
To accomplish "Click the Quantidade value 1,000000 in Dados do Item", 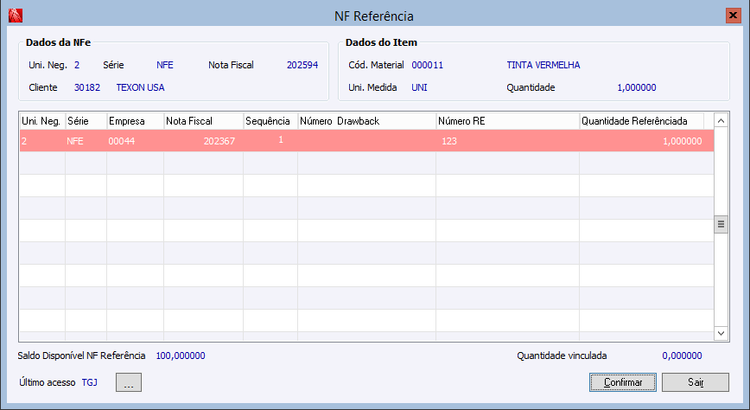I will click(637, 88).
